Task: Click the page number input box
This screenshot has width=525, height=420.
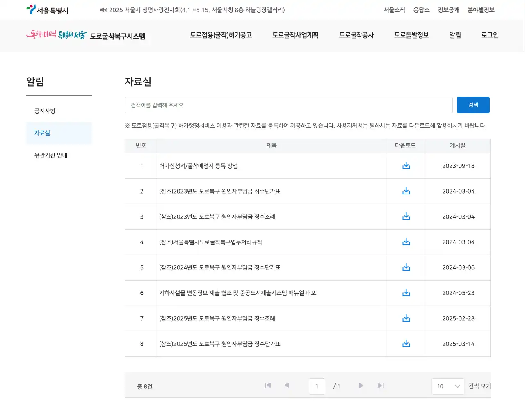Action: coord(317,386)
